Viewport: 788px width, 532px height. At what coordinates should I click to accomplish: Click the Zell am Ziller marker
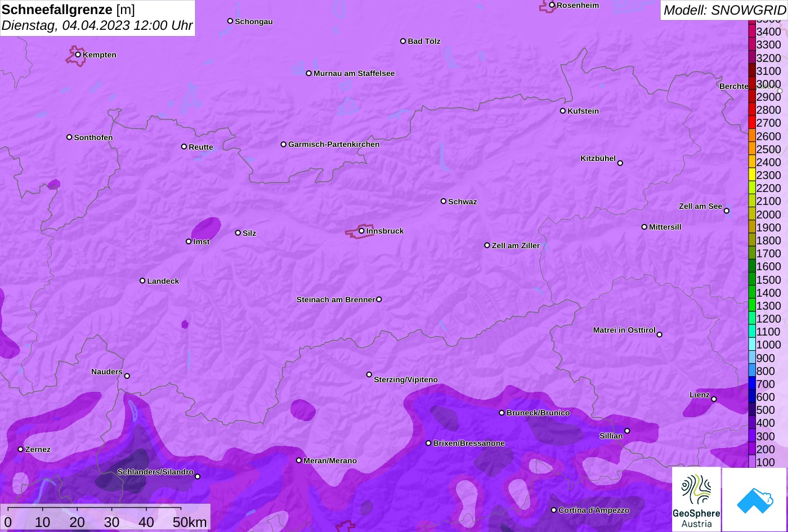(x=487, y=245)
